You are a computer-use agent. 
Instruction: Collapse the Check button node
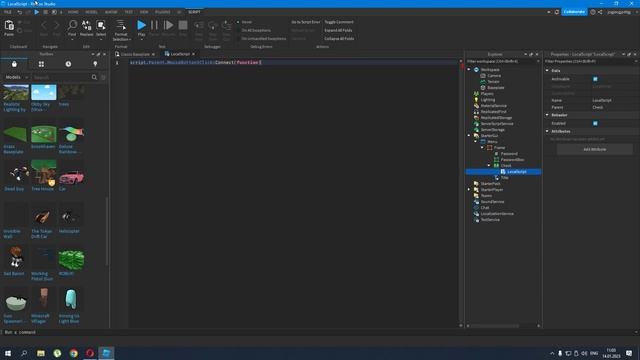coord(489,166)
